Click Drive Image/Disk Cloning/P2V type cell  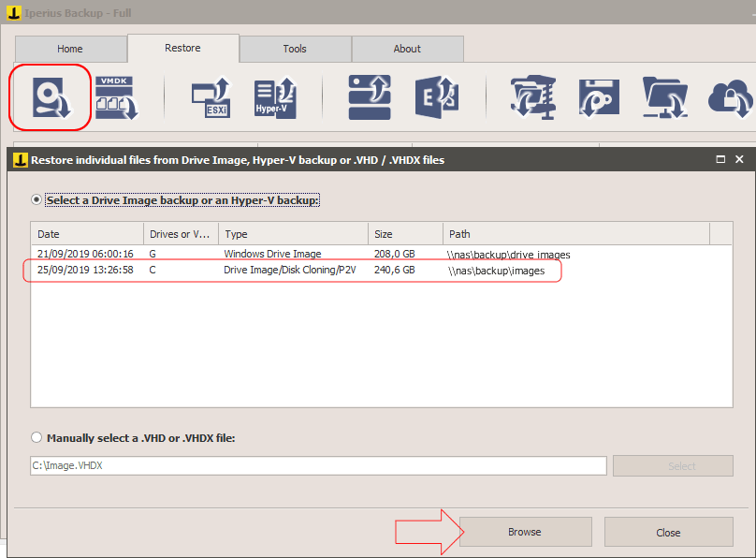click(x=290, y=270)
